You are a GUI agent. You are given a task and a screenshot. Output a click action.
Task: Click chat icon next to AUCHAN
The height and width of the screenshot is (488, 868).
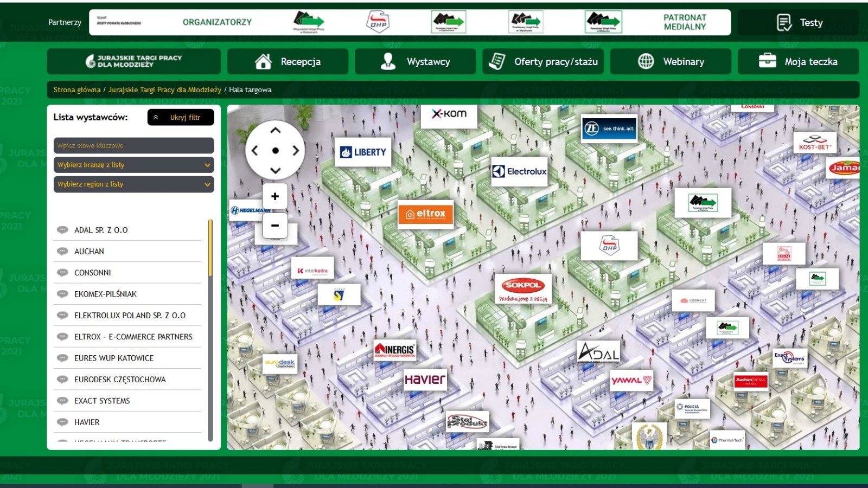click(x=62, y=251)
